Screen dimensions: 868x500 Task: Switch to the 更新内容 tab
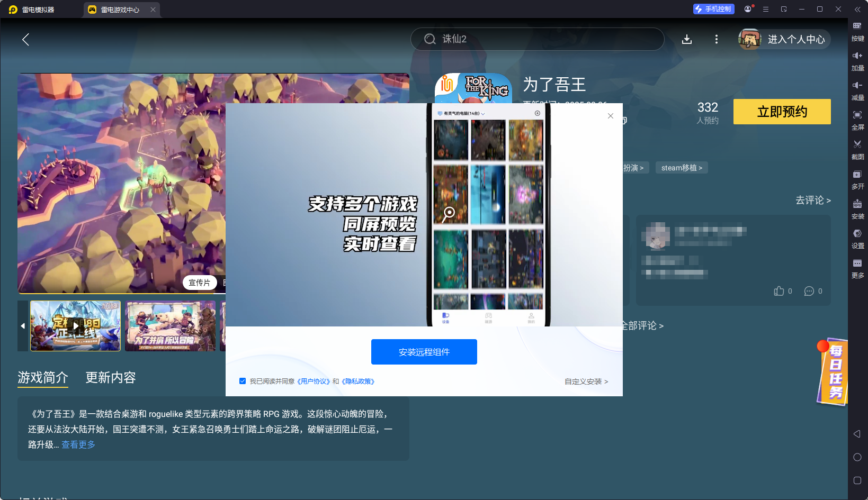pyautogui.click(x=111, y=377)
